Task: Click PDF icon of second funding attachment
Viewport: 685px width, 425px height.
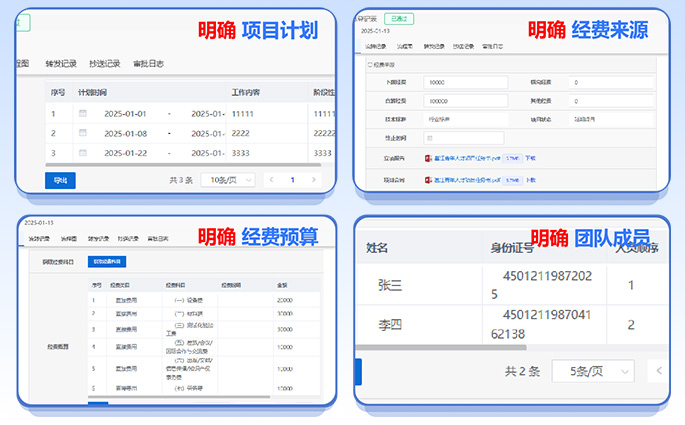Action: [429, 179]
